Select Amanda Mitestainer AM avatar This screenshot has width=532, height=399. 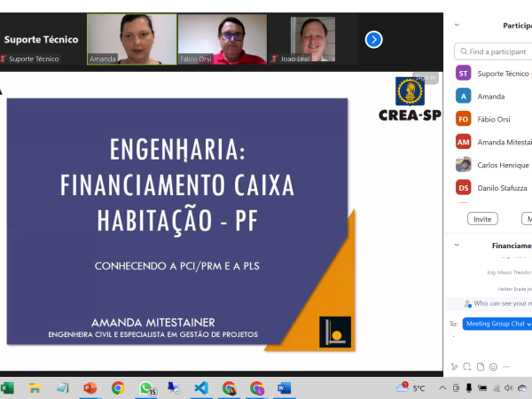click(463, 142)
